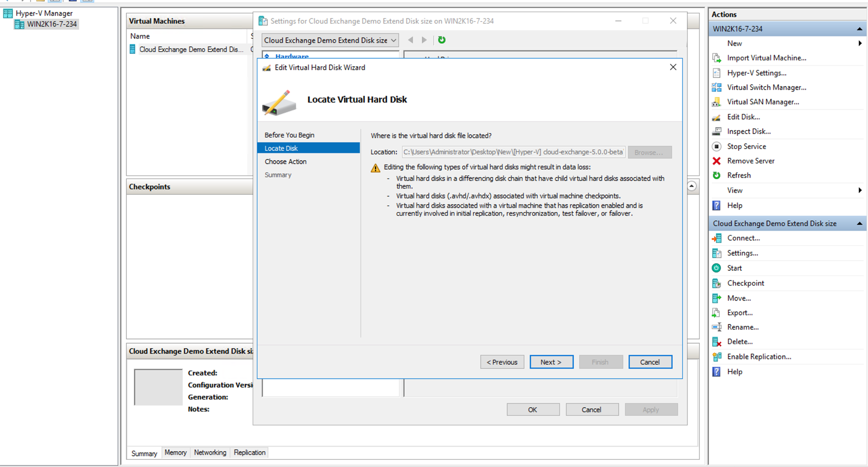868x467 pixels.
Task: Click the Edit Disk pencil icon
Action: point(717,117)
